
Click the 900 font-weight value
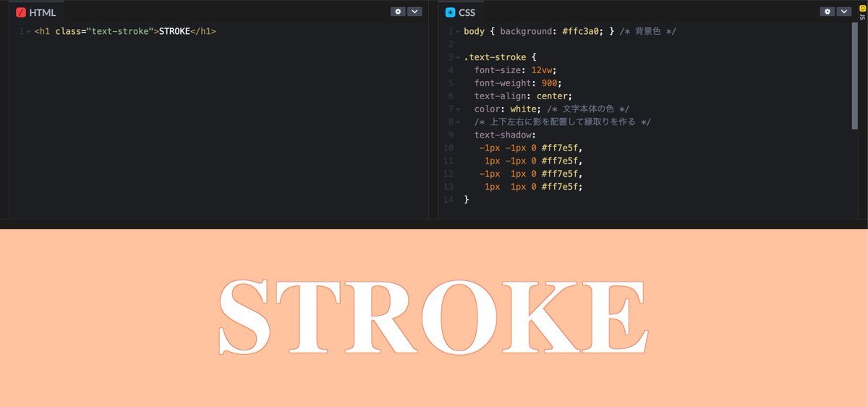click(x=549, y=83)
